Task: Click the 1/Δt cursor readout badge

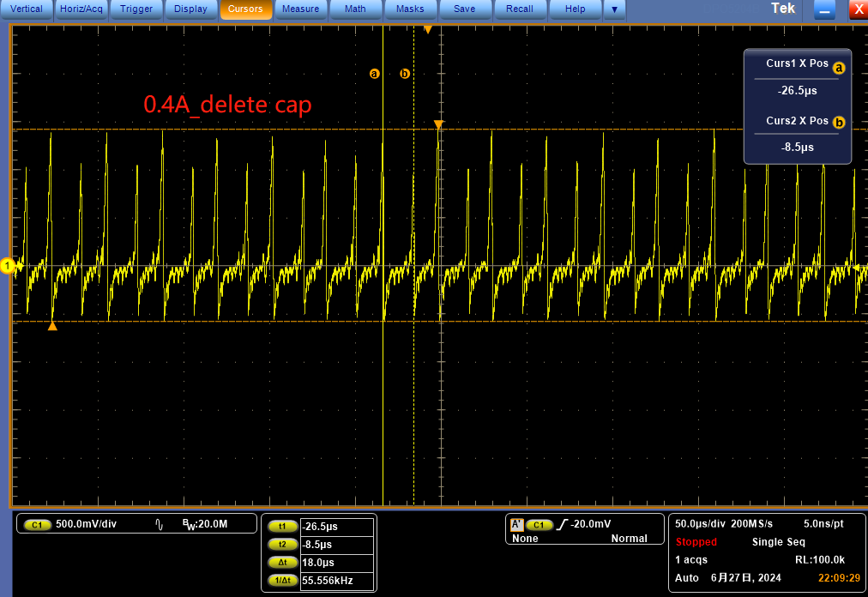Action: (x=283, y=581)
